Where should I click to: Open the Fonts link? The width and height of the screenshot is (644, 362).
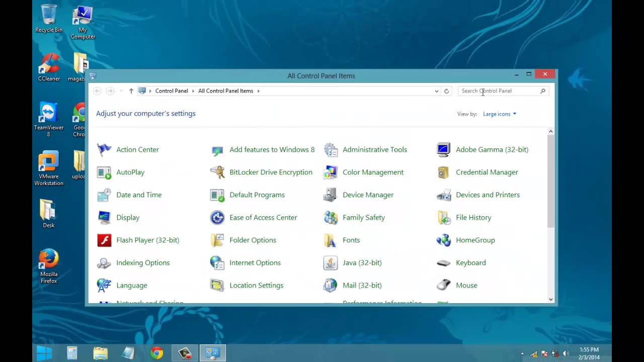click(351, 240)
